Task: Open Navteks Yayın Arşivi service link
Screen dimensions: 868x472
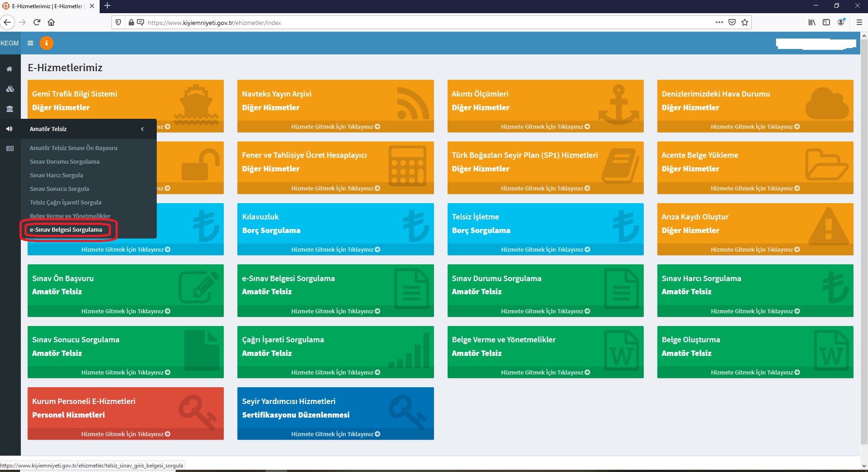Action: (x=335, y=127)
